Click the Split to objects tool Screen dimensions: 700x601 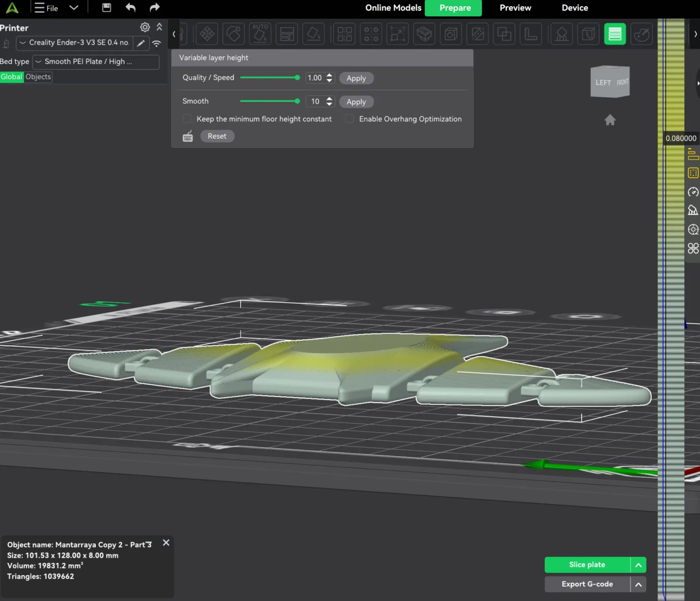coord(345,34)
